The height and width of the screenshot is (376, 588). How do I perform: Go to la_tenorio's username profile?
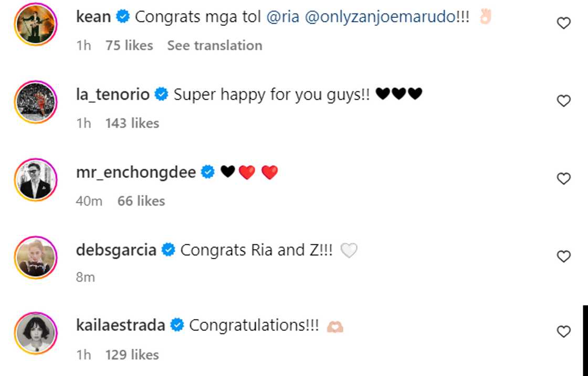[x=113, y=94]
